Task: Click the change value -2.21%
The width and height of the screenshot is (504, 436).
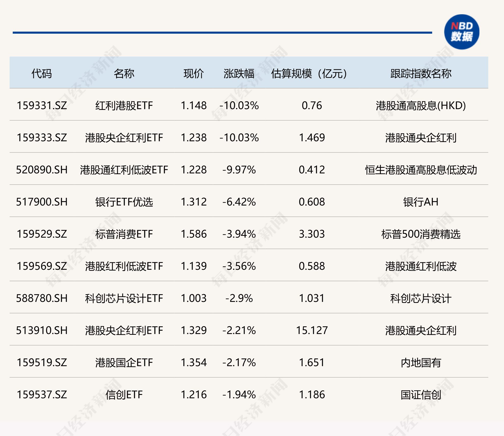Action: point(239,330)
